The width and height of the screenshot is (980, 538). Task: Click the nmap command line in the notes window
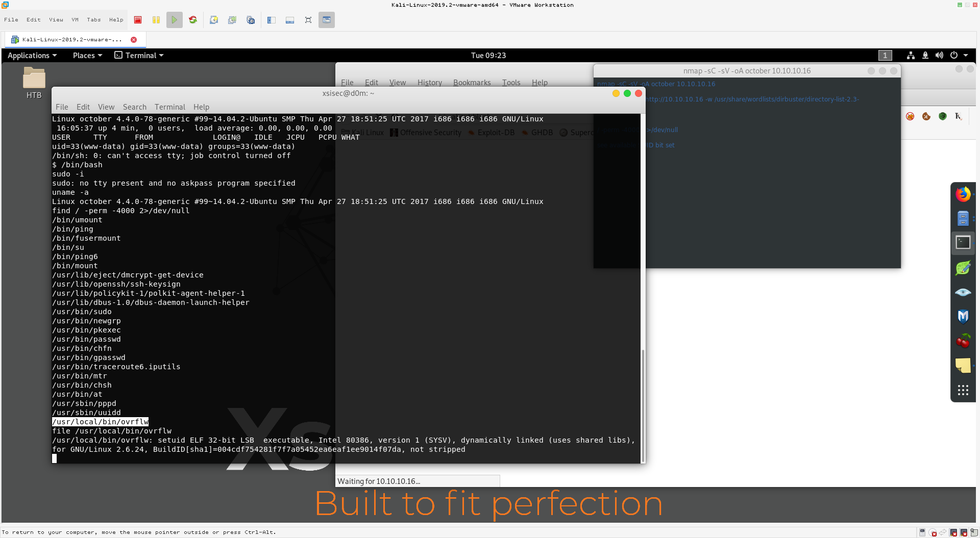(656, 84)
